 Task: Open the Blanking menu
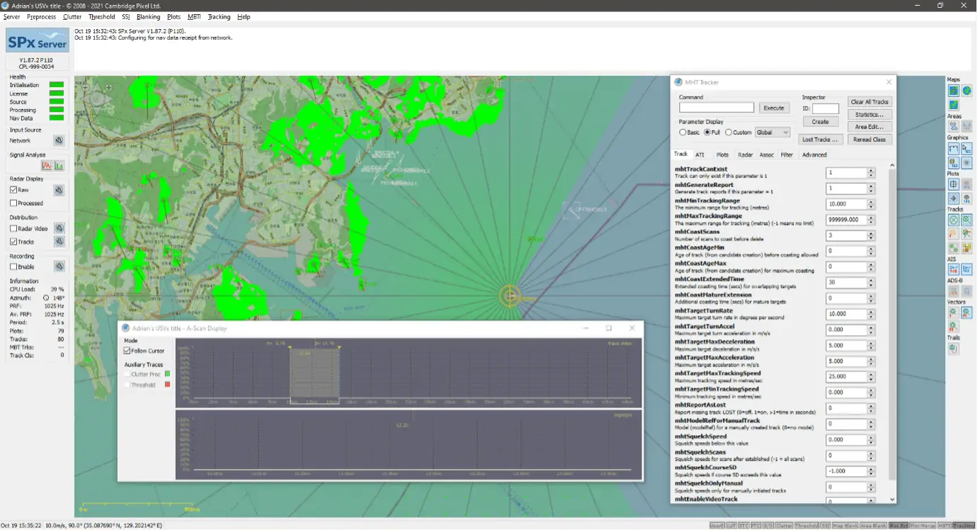pos(149,17)
